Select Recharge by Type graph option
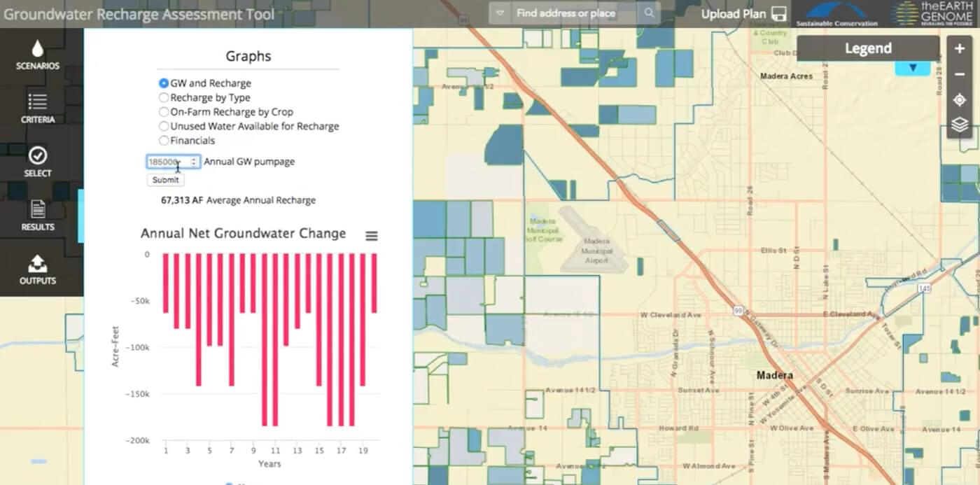This screenshot has height=485, width=980. coord(164,97)
